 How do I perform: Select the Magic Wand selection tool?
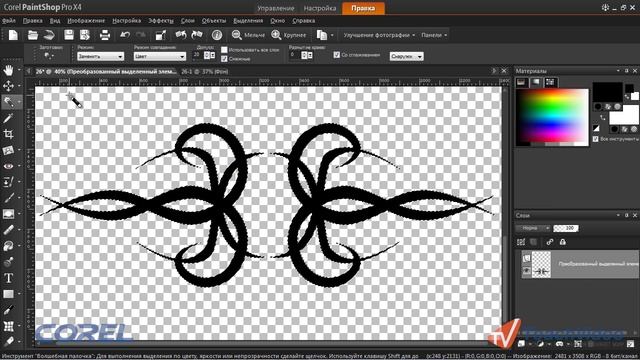8,102
